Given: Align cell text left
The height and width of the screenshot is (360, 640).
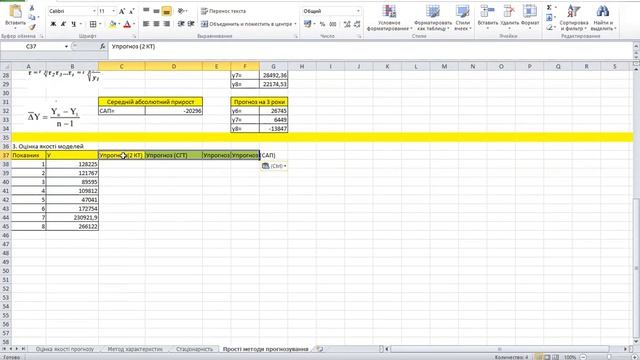Looking at the screenshot, I should [146, 24].
